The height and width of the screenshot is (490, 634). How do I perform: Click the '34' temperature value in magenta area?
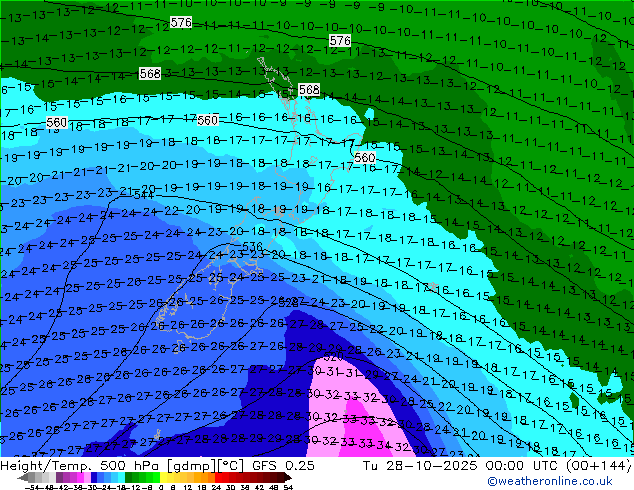click(383, 445)
